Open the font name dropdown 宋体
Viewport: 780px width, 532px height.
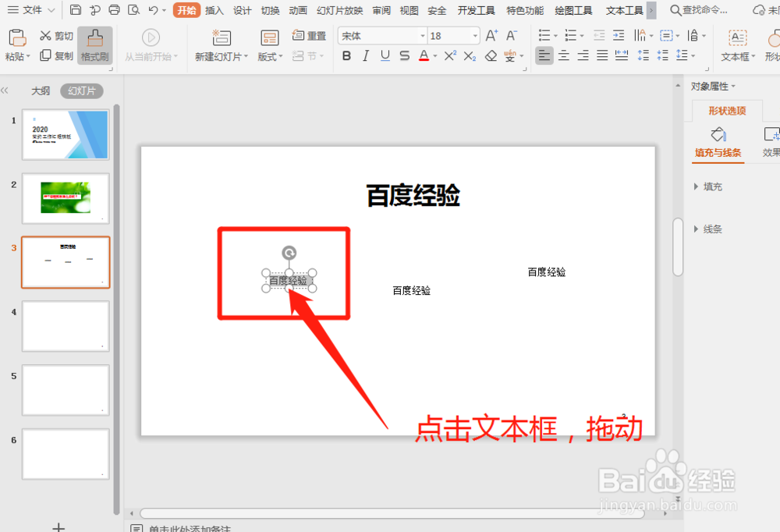(x=422, y=36)
